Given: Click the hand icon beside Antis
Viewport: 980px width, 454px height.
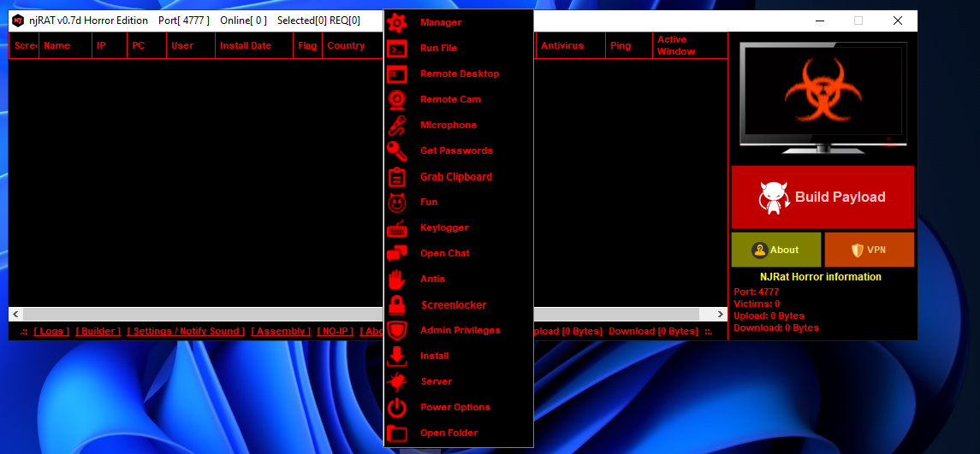Looking at the screenshot, I should pos(397,279).
